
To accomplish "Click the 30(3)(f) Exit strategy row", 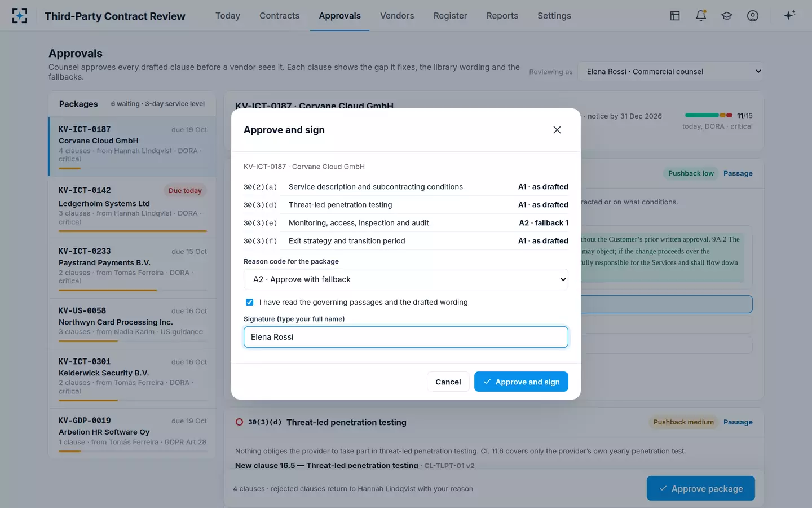I will pos(406,241).
